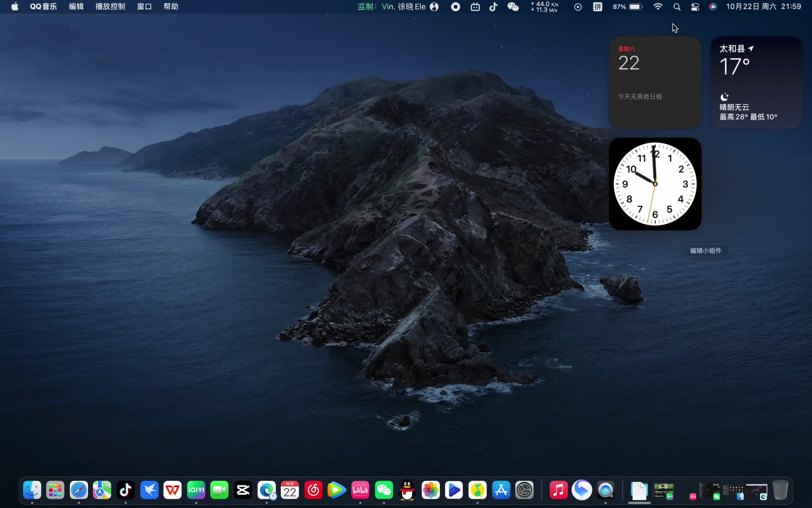Open the WeChat menu bar icon
Viewport: 812px width, 508px height.
click(513, 7)
